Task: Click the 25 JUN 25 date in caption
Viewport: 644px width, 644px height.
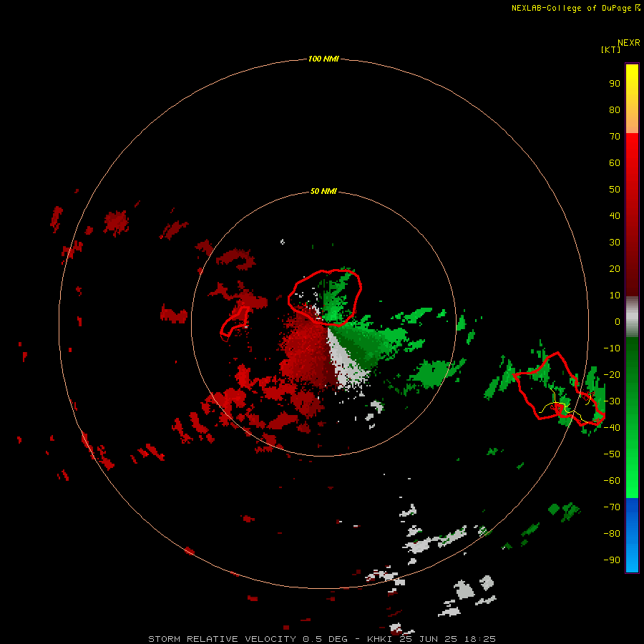Action: point(429,639)
